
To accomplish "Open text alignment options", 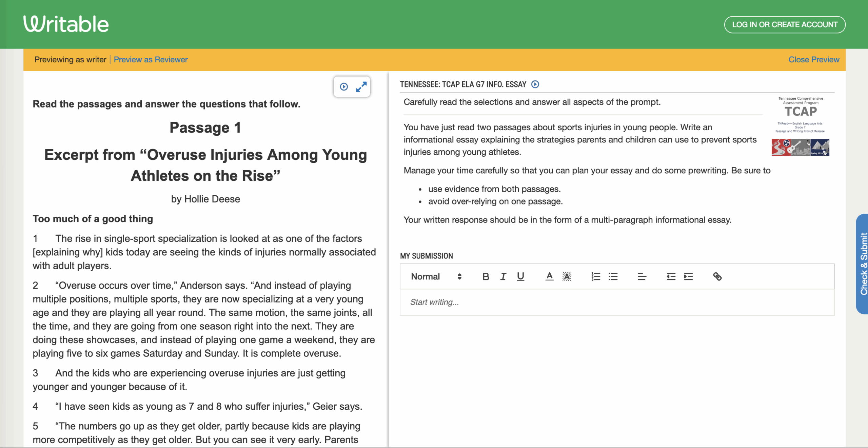I will pyautogui.click(x=642, y=277).
